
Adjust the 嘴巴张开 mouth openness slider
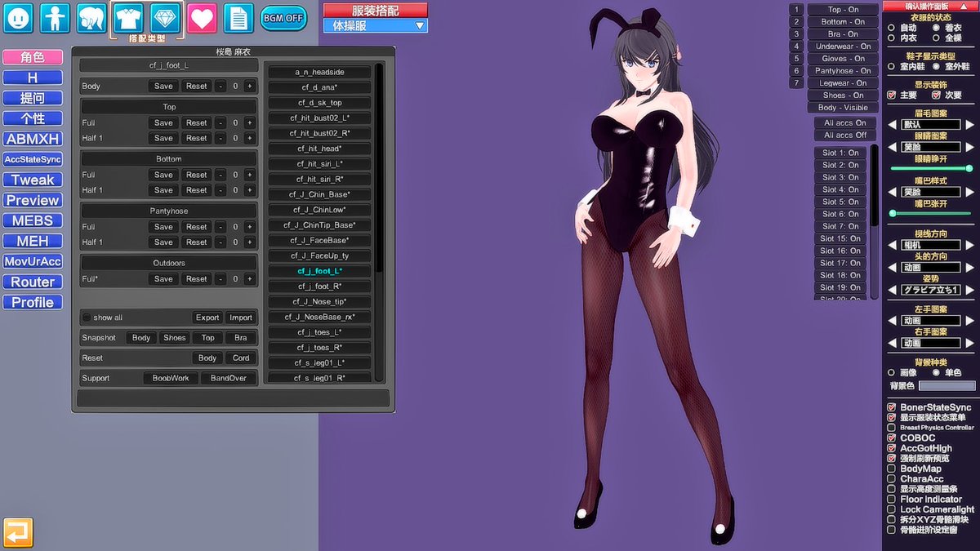pyautogui.click(x=931, y=213)
